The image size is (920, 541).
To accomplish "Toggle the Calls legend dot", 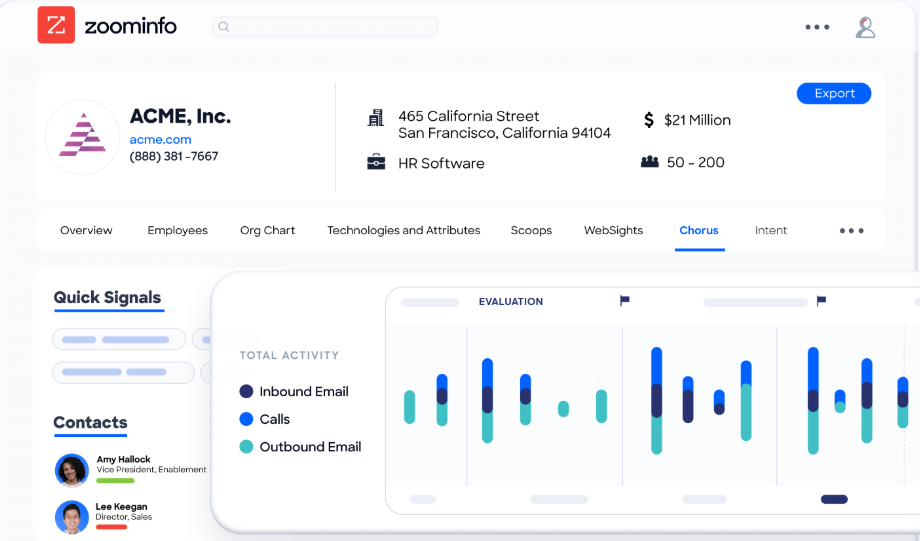I will [x=246, y=419].
